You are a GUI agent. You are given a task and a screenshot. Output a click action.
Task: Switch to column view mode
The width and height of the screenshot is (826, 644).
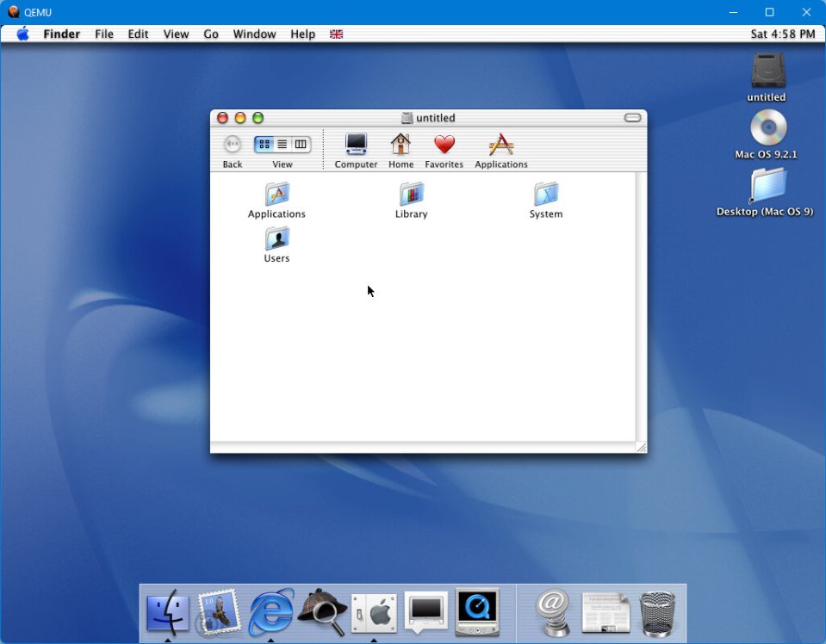tap(301, 145)
